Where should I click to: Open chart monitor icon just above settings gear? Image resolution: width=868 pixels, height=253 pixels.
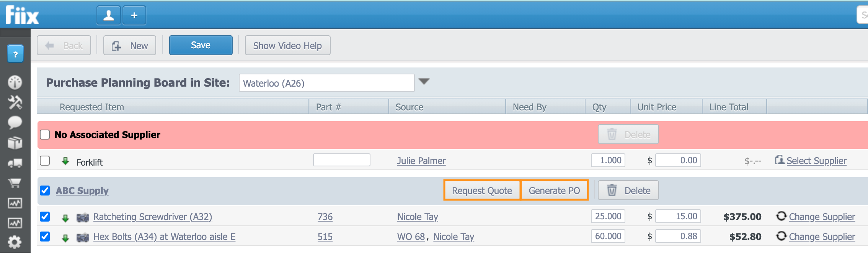pos(15,223)
